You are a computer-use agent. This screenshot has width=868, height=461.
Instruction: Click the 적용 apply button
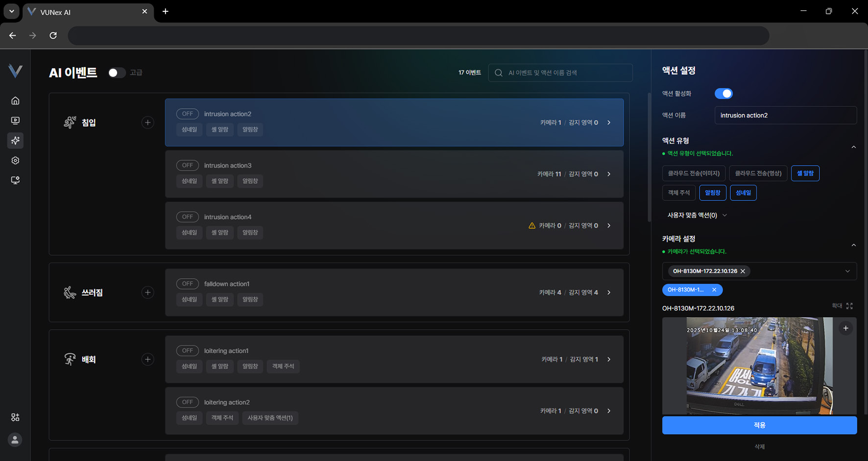click(759, 425)
